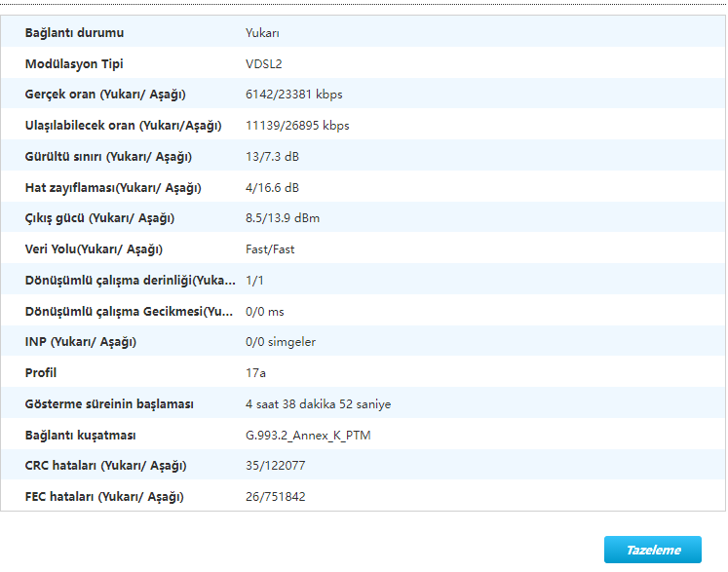This screenshot has width=728, height=572.
Task: Select 'INP (Yukarı/ Aşağı)' label
Action: pos(80,342)
